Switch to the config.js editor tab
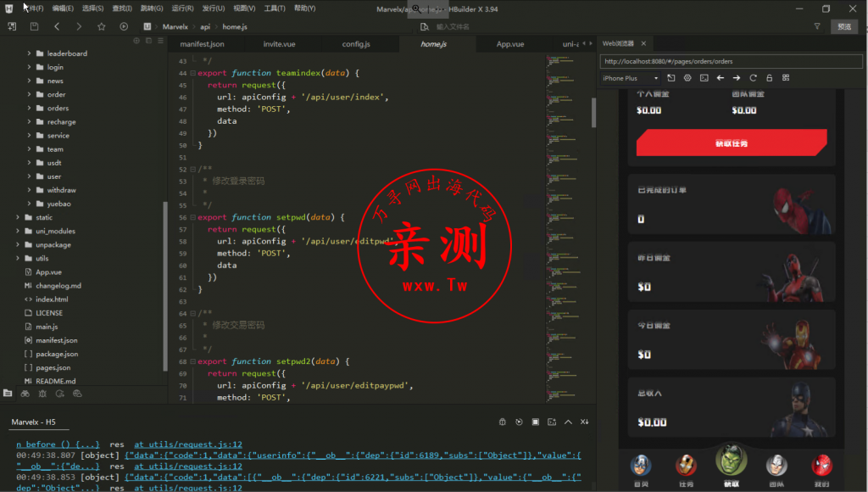 (x=355, y=44)
